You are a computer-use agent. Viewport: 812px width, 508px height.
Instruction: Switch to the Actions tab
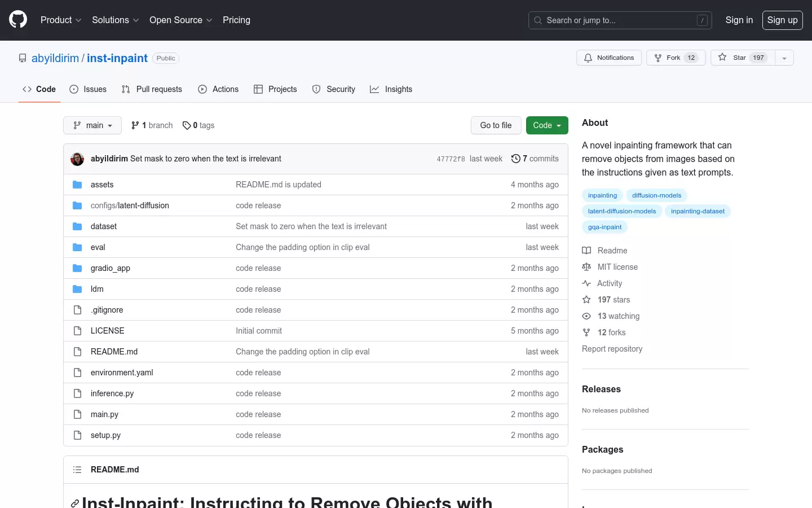point(218,89)
